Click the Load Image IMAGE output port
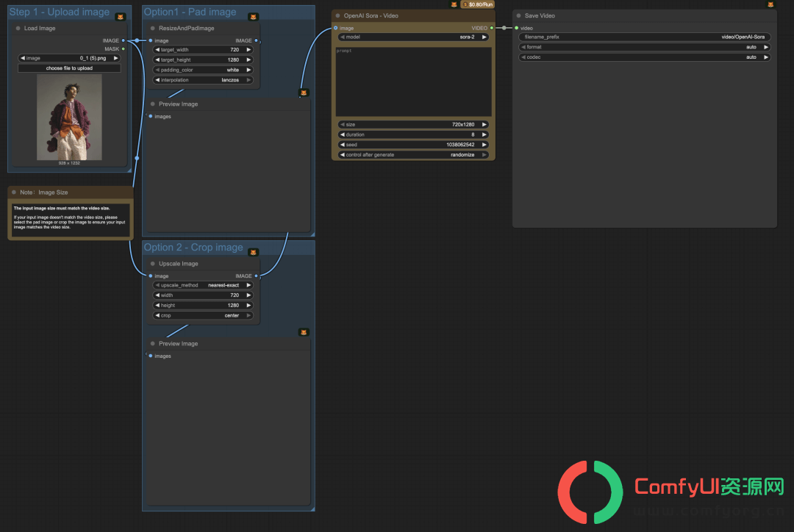The height and width of the screenshot is (532, 794). [x=123, y=40]
